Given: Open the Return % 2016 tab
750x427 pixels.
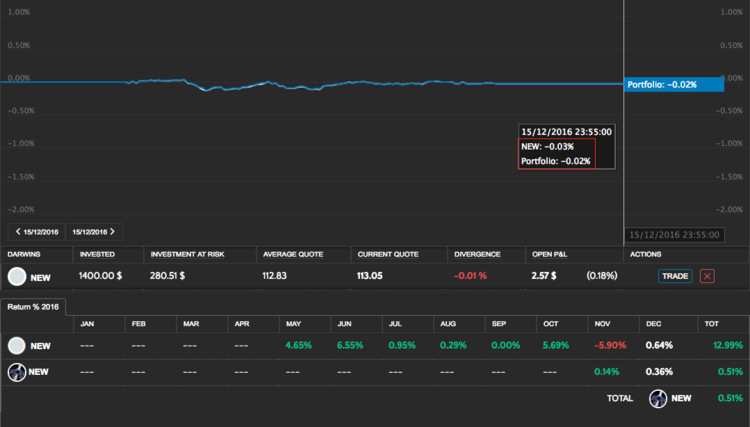Looking at the screenshot, I should tap(34, 307).
